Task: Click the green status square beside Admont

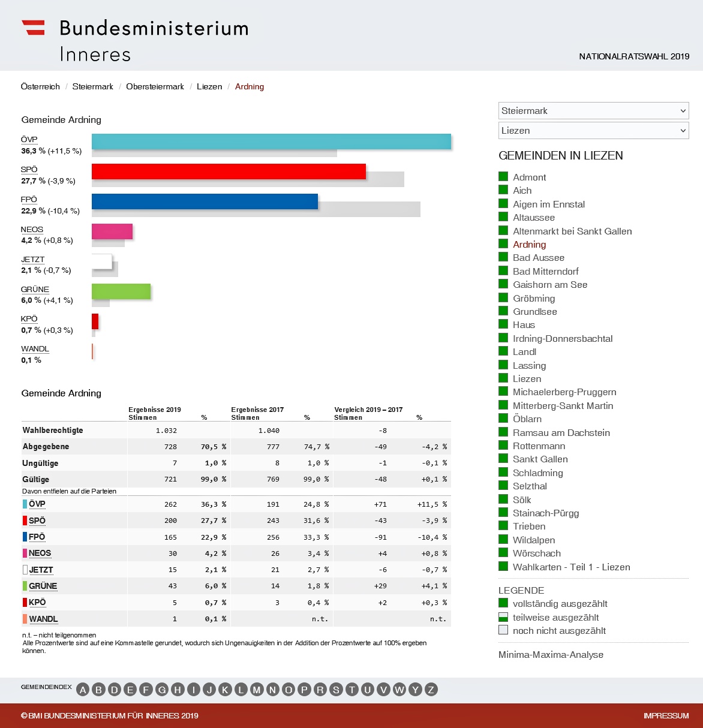Action: click(x=503, y=177)
